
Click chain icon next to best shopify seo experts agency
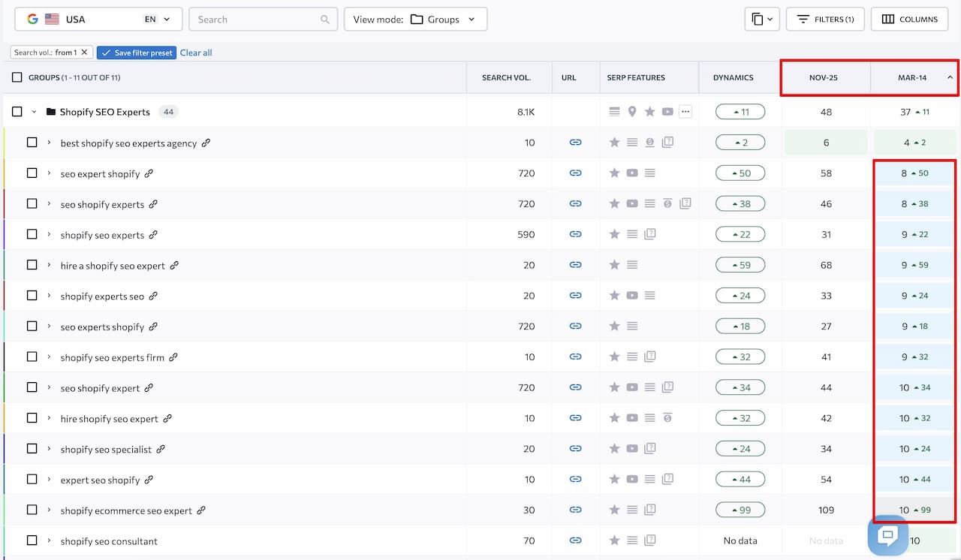pyautogui.click(x=206, y=143)
